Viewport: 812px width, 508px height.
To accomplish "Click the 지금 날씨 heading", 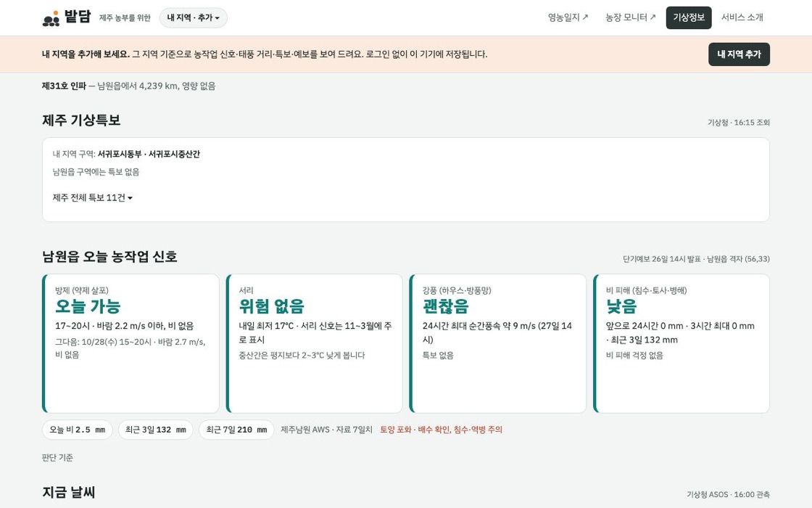I will [x=68, y=492].
